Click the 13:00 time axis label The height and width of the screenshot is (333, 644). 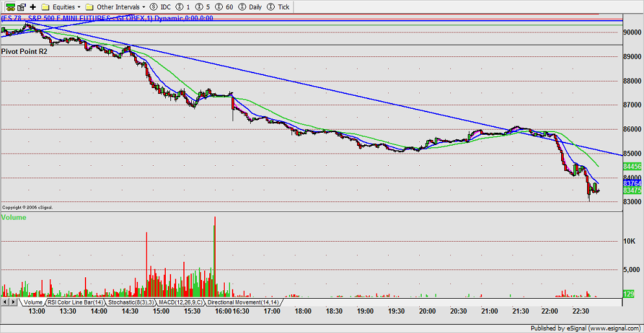[37, 311]
